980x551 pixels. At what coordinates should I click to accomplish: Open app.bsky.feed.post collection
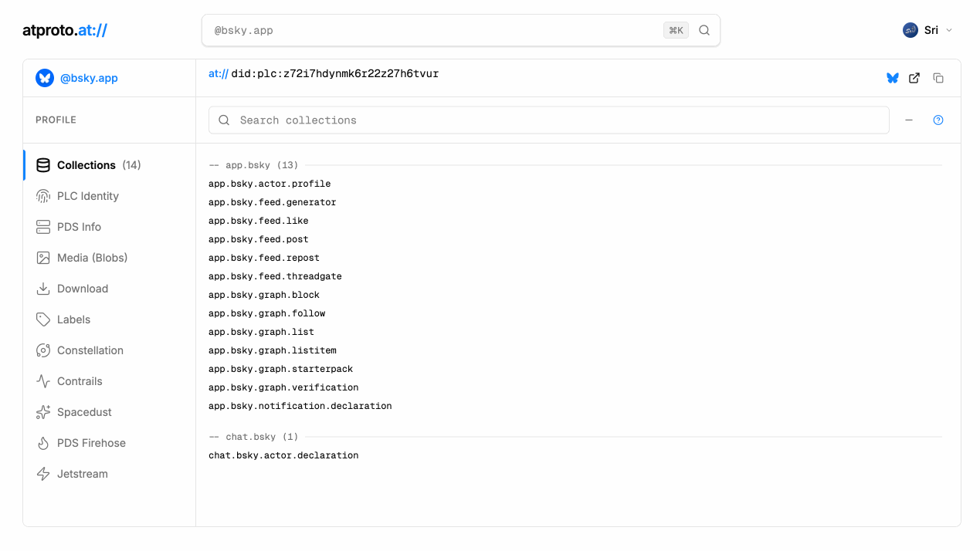258,239
